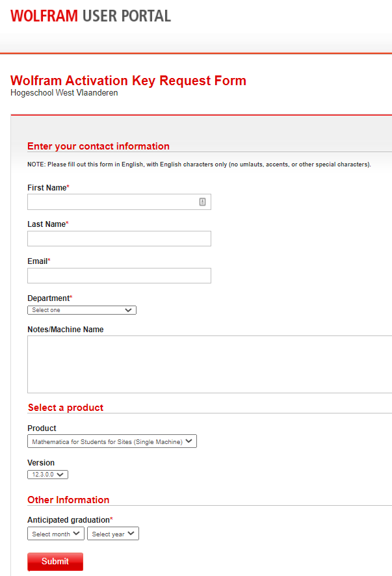The width and height of the screenshot is (392, 576).
Task: Click the Select month chevron arrow
Action: [77, 533]
